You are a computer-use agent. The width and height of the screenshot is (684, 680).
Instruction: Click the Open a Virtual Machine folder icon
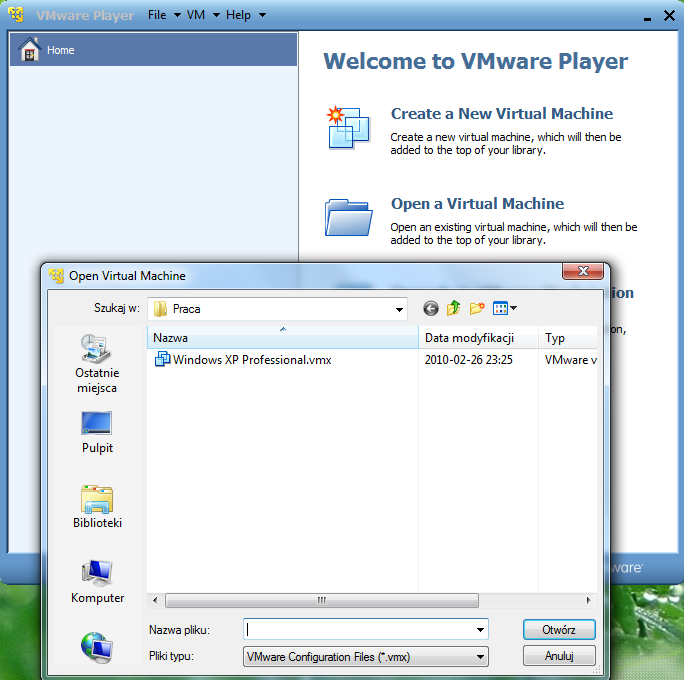coord(348,217)
